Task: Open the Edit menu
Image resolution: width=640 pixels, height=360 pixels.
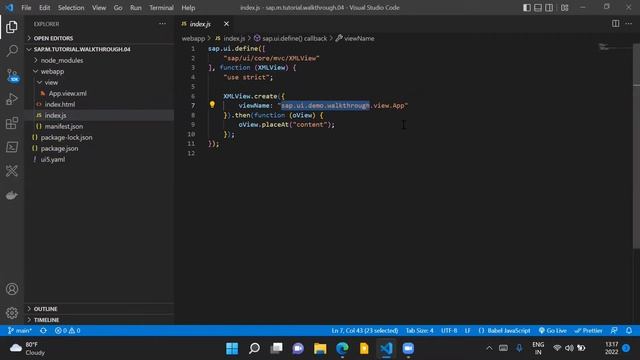Action: (x=44, y=7)
